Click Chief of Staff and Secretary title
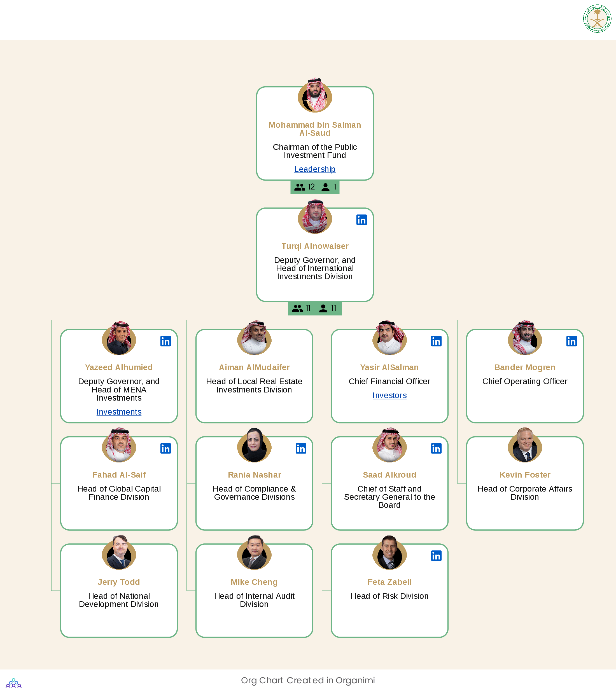Image resolution: width=616 pixels, height=699 pixels. coord(389,497)
